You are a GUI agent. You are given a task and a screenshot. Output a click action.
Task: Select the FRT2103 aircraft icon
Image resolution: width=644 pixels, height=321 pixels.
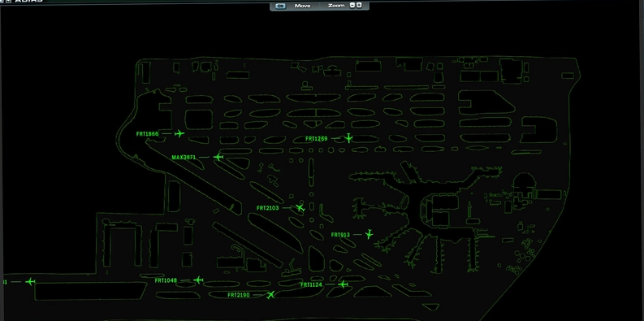pos(300,208)
